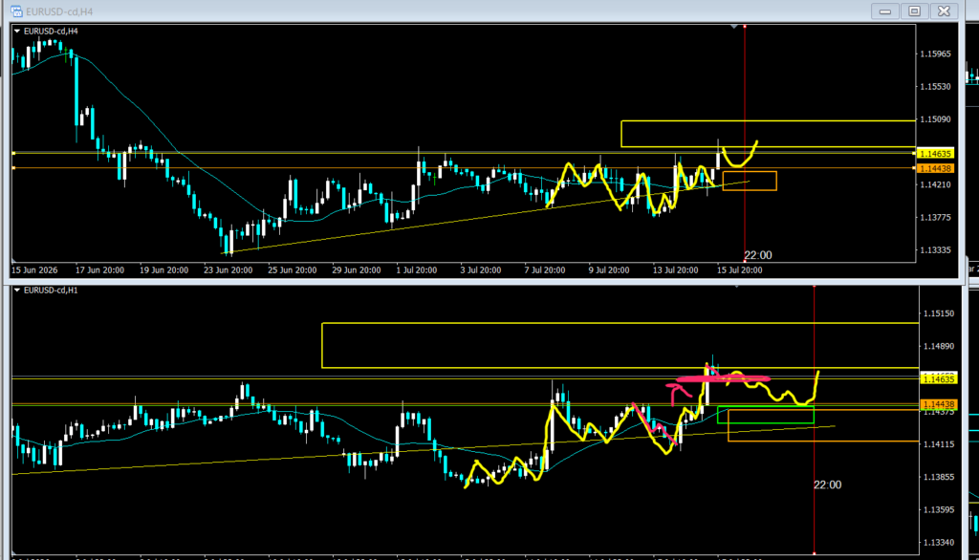Select the orange 1.14438 price tag on H4 chart
979x560 pixels.
click(x=936, y=168)
